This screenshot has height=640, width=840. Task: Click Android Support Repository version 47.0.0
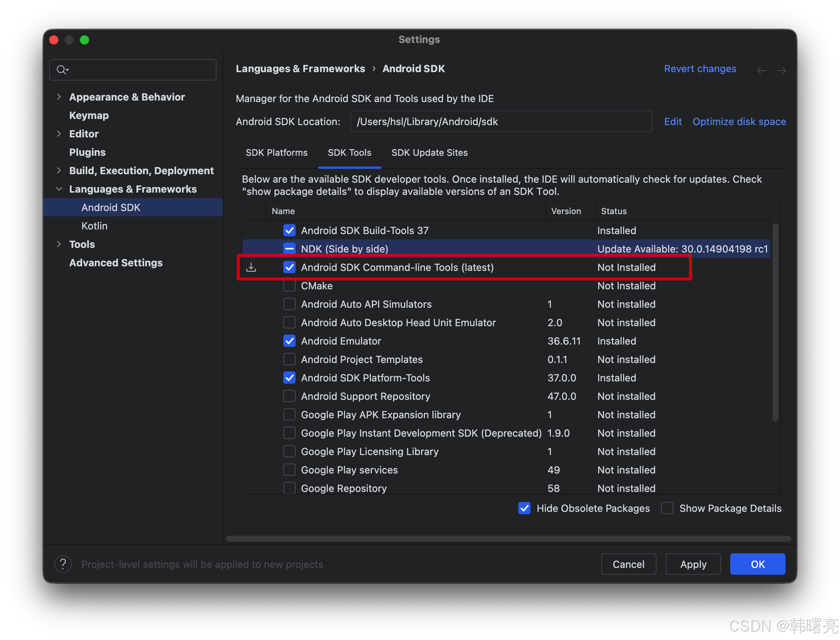point(562,396)
